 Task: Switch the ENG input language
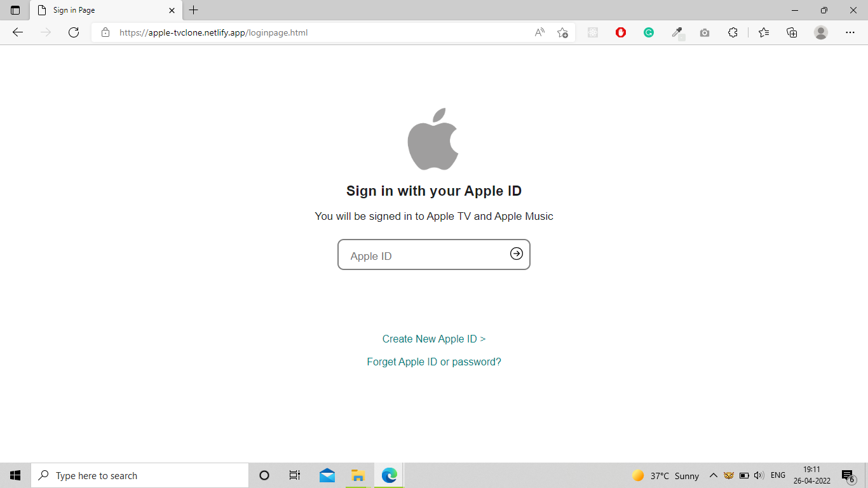[778, 475]
